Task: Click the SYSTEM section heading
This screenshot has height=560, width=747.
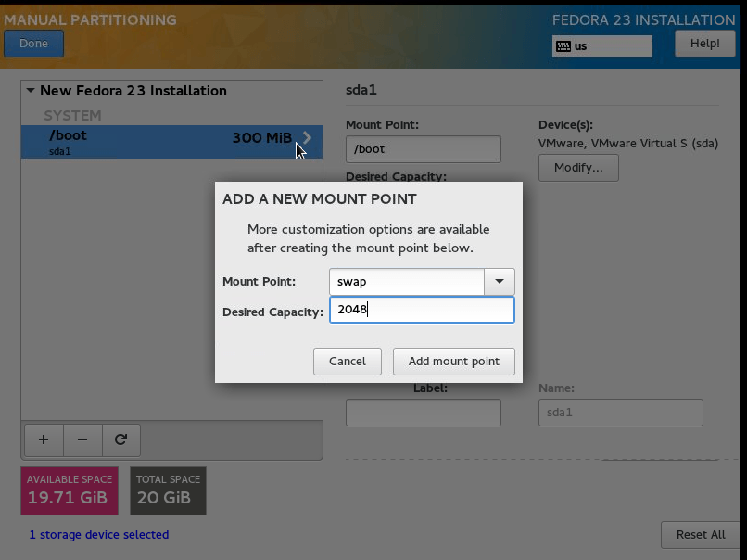Action: 72,115
